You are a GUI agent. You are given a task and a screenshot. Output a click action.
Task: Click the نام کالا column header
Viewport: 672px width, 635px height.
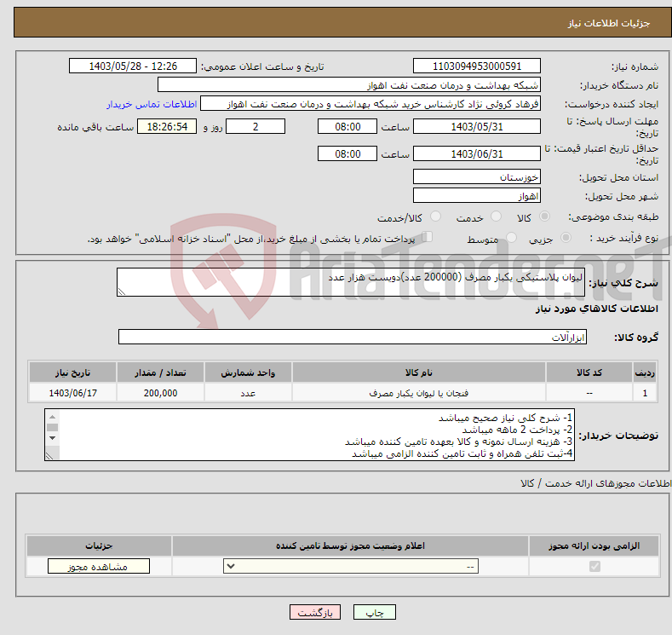[x=419, y=372]
